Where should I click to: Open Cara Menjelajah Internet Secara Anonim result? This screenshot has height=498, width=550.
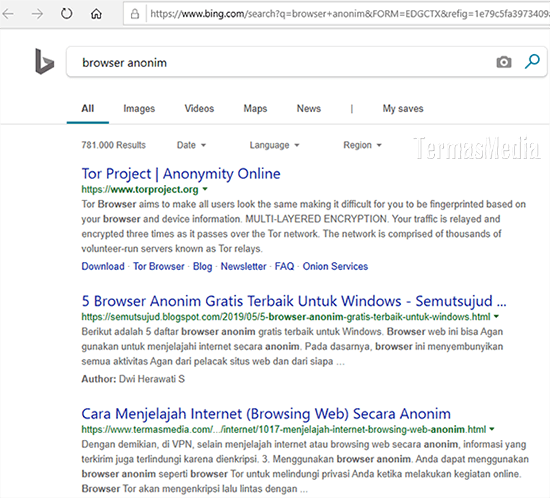tap(266, 414)
